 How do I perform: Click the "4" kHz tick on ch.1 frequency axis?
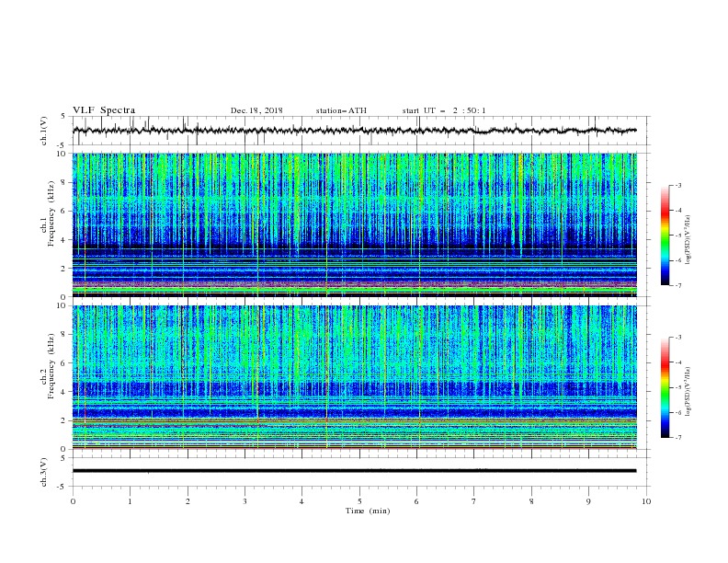pos(63,240)
